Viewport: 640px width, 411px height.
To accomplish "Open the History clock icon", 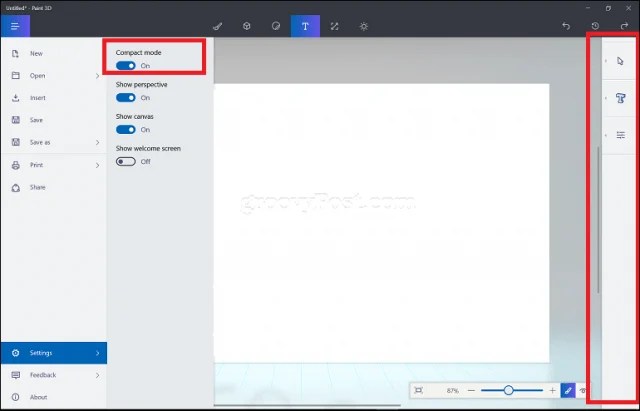I will click(595, 26).
